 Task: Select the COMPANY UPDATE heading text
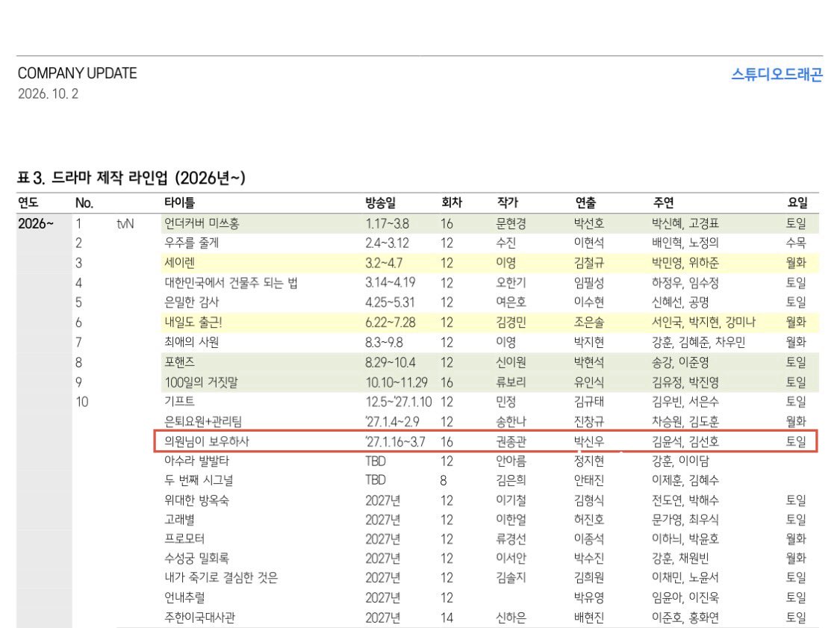[x=77, y=73]
